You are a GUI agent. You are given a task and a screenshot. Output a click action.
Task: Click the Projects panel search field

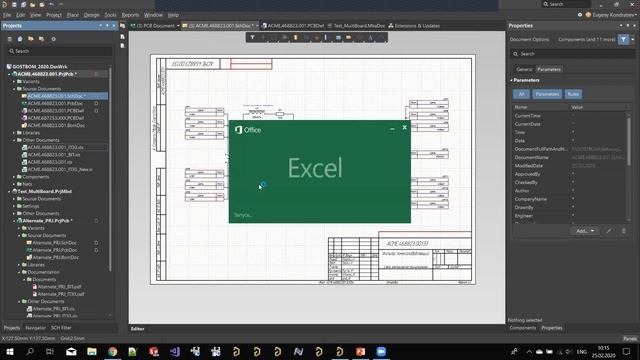tap(60, 51)
